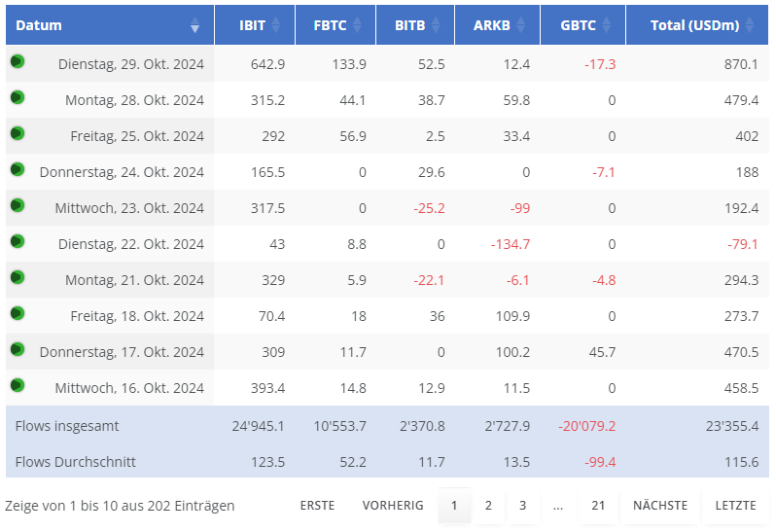Jump to page 21
Viewport: 776px width, 532px height.
pyautogui.click(x=598, y=506)
